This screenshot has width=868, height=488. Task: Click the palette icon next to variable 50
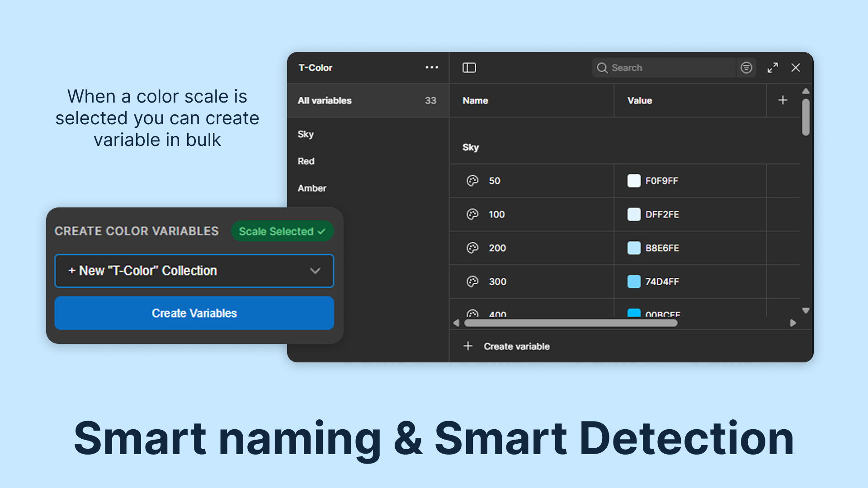coord(472,181)
